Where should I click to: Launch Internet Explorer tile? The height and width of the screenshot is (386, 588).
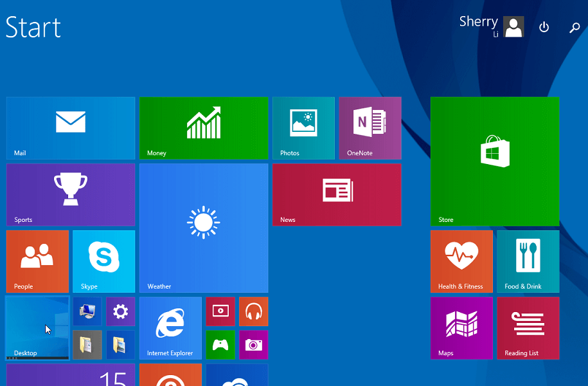[170, 328]
